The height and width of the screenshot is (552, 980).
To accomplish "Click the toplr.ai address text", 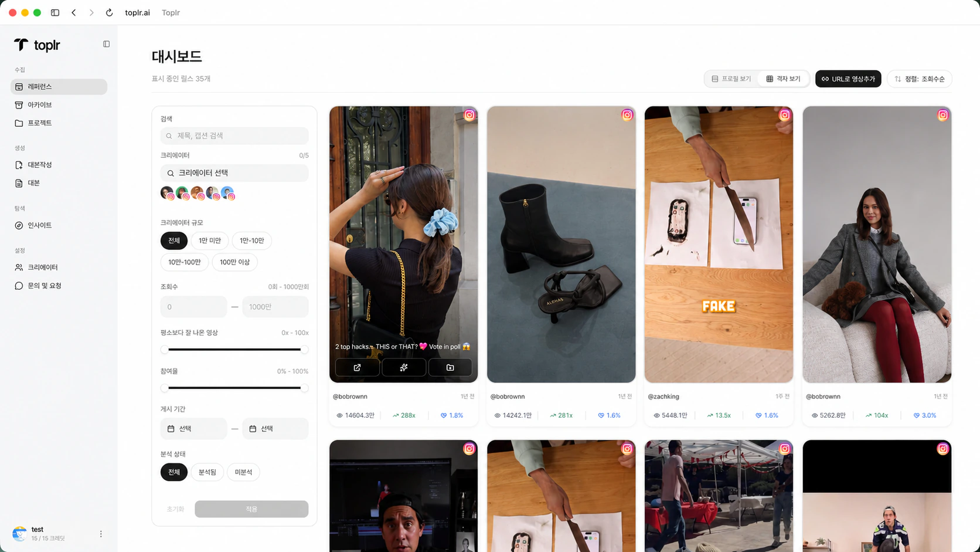I will point(137,12).
